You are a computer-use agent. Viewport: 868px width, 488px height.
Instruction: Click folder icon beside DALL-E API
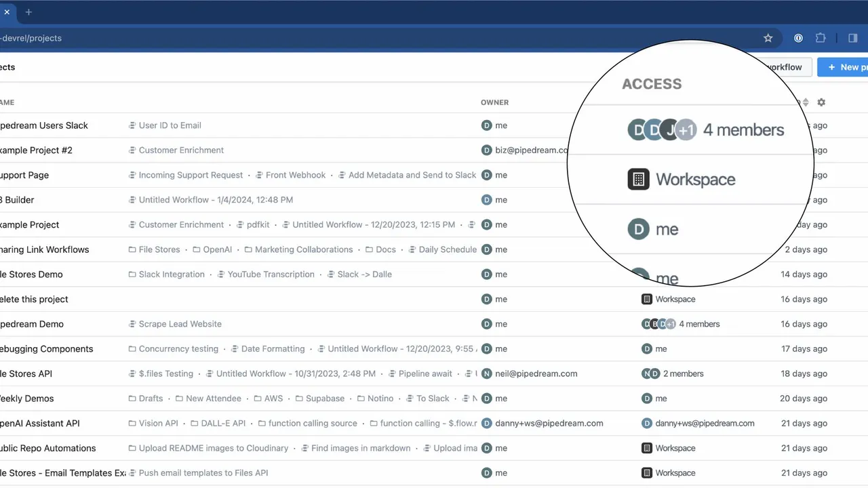pos(195,424)
